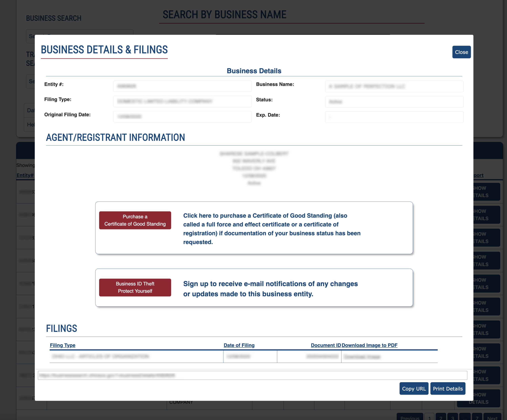This screenshot has width=507, height=420.
Task: Close the Business Details dialog
Action: pos(461,52)
